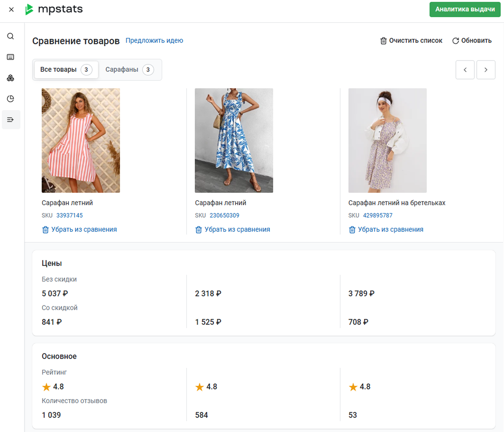The width and height of the screenshot is (504, 432).
Task: Click the mpstats logo
Action: pos(54,9)
